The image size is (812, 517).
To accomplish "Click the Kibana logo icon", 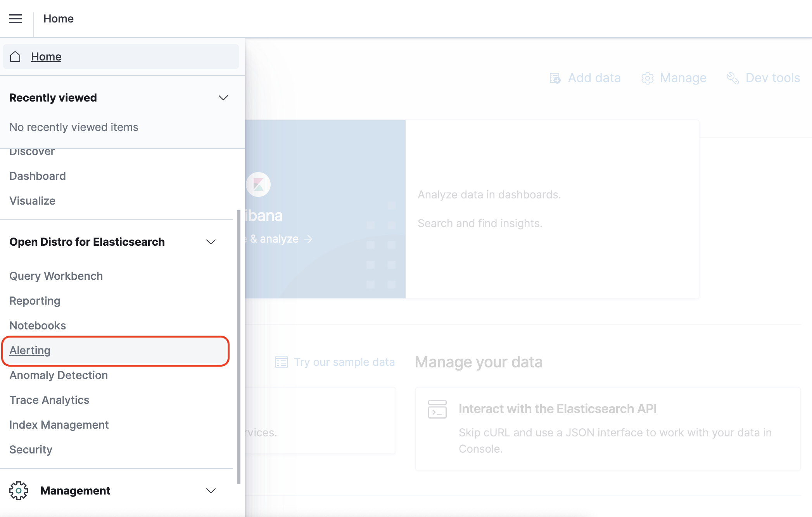I will (258, 184).
